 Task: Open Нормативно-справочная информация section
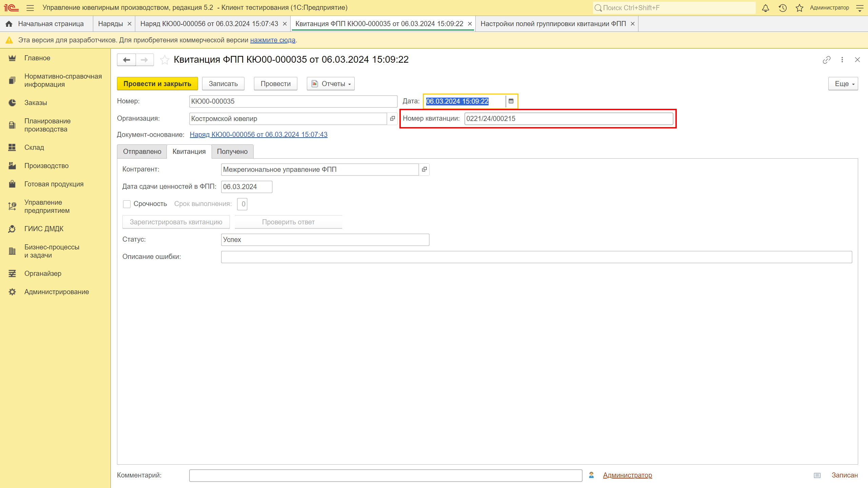pos(63,80)
